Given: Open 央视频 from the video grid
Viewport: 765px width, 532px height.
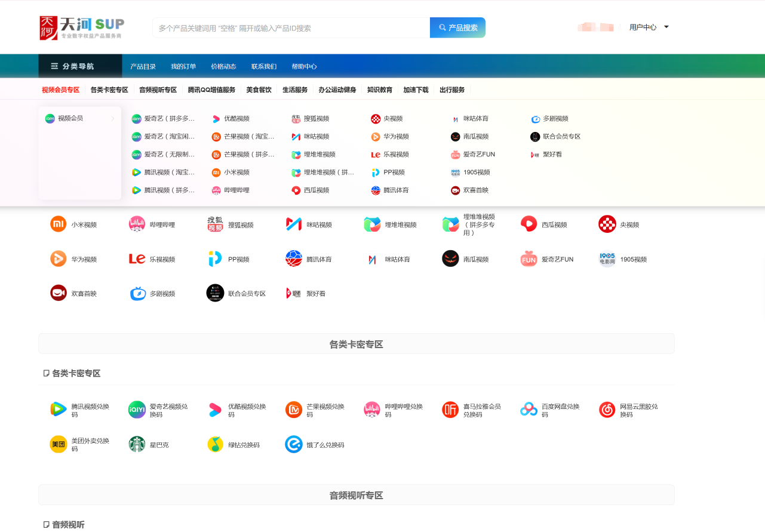Looking at the screenshot, I should [x=607, y=223].
